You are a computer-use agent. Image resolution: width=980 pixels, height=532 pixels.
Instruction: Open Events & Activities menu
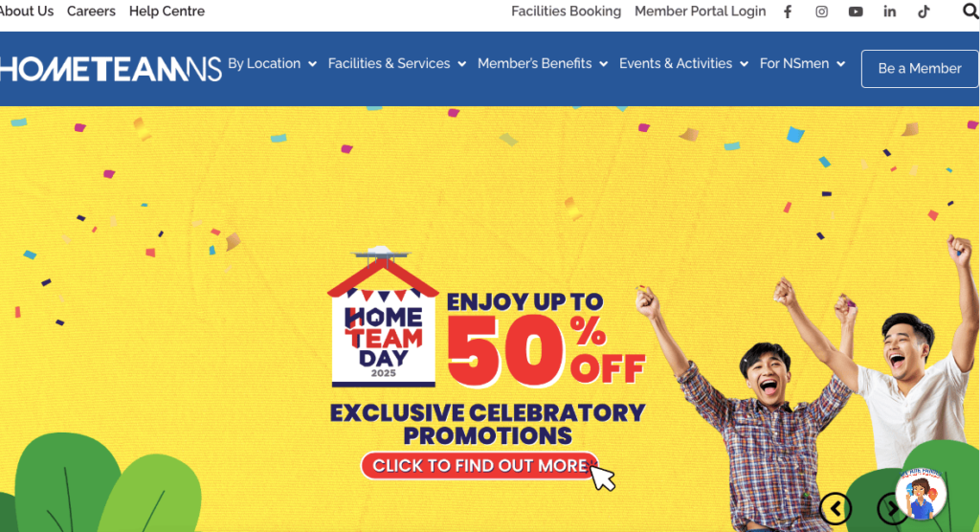click(x=683, y=64)
